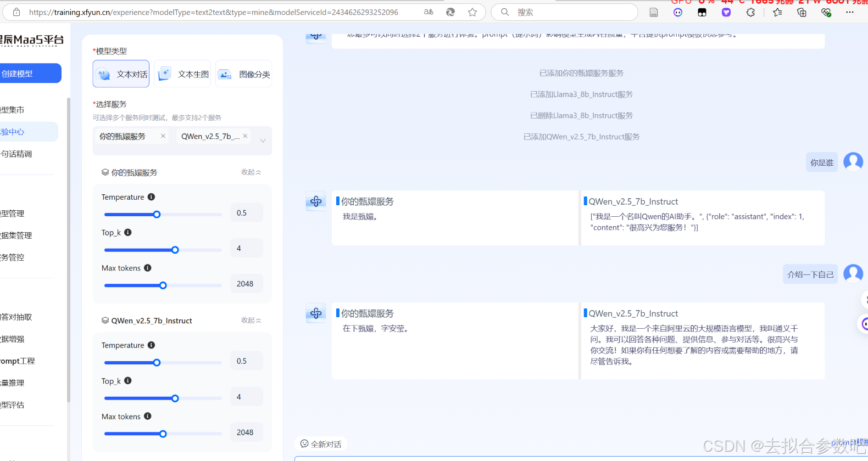Click the Top_k info icon under 你的甄嬛服务
The height and width of the screenshot is (461, 868).
point(128,233)
